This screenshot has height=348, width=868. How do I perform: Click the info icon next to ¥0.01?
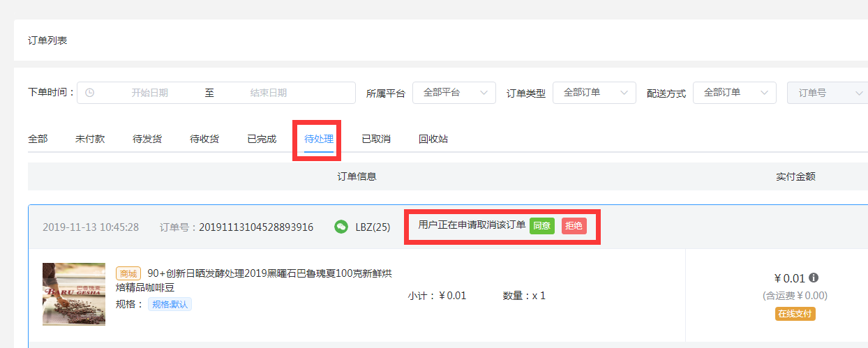(813, 278)
